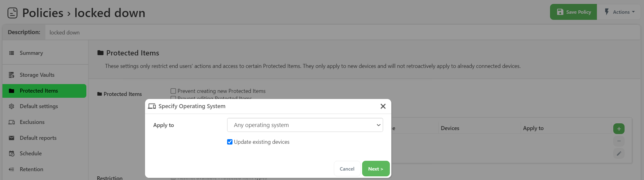The image size is (644, 180).
Task: Click the pencil edit button
Action: pos(619,154)
